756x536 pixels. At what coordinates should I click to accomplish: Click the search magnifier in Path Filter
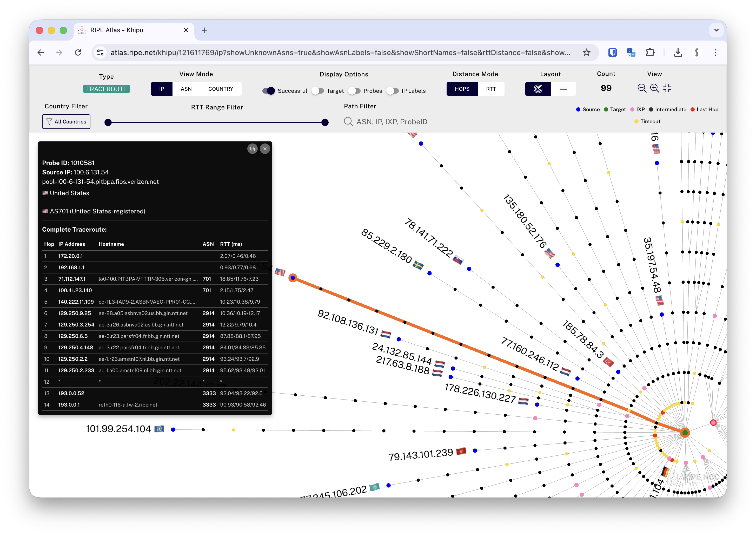[349, 121]
